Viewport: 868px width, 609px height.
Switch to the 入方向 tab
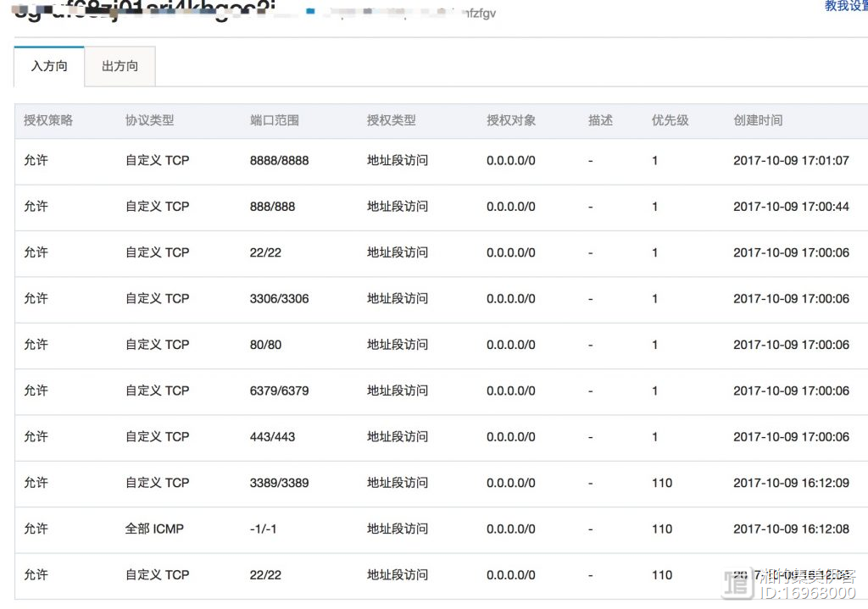49,66
